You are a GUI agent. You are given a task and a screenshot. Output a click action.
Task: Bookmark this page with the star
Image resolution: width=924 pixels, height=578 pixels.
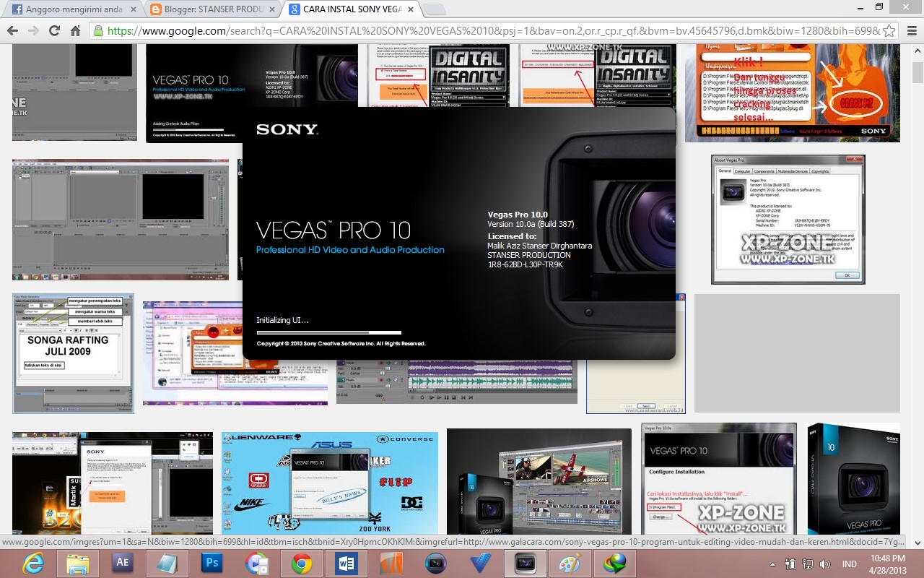(889, 31)
